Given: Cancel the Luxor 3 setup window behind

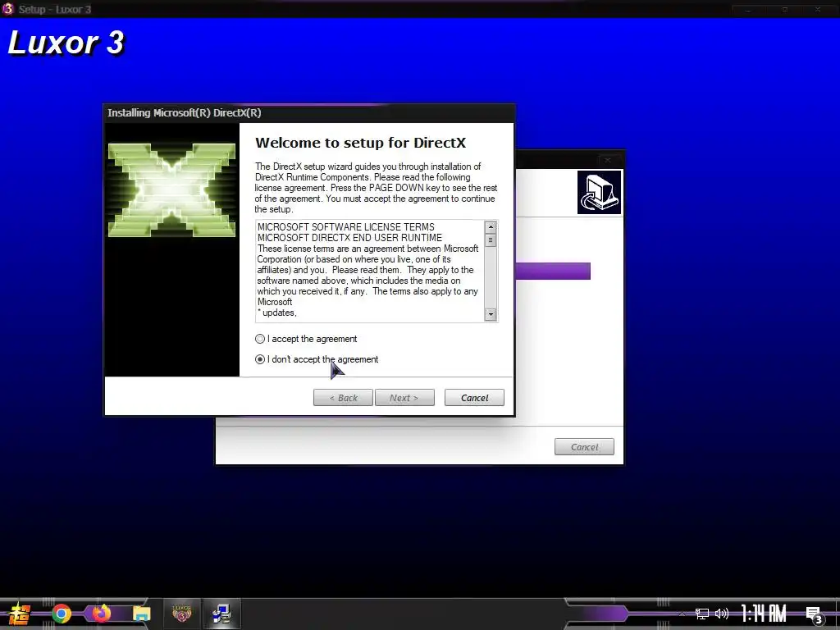Looking at the screenshot, I should point(584,447).
